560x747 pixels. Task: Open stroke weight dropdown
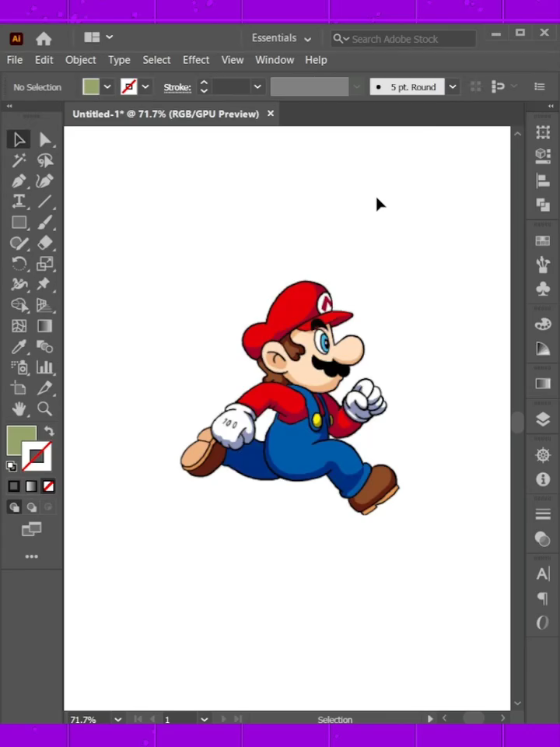[257, 86]
